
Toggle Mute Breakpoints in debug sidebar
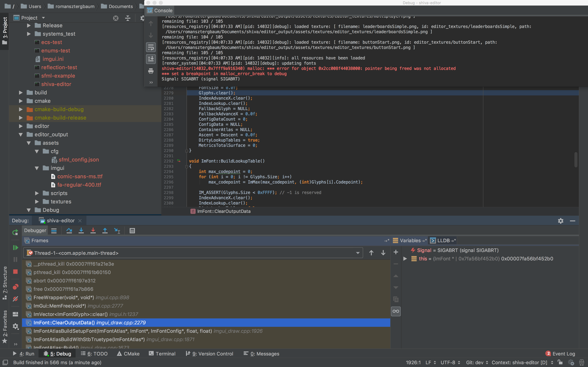(15, 299)
